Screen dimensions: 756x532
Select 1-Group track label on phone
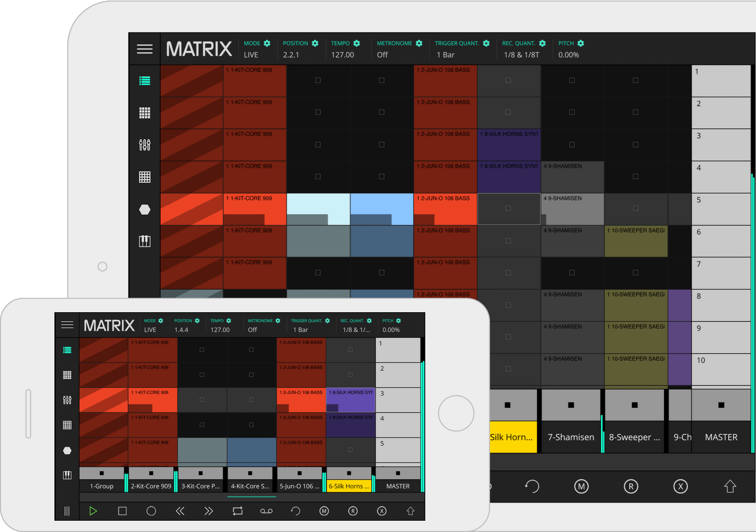(102, 486)
